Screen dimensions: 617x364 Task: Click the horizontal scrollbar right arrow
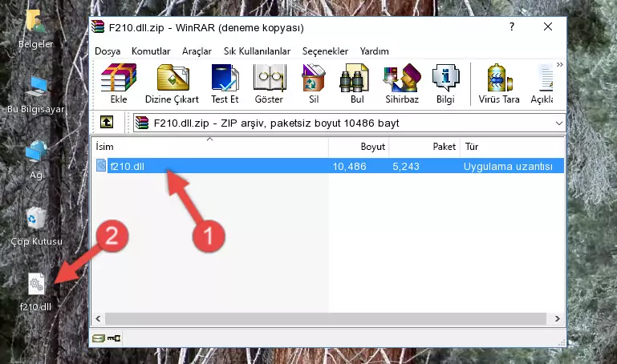point(557,319)
